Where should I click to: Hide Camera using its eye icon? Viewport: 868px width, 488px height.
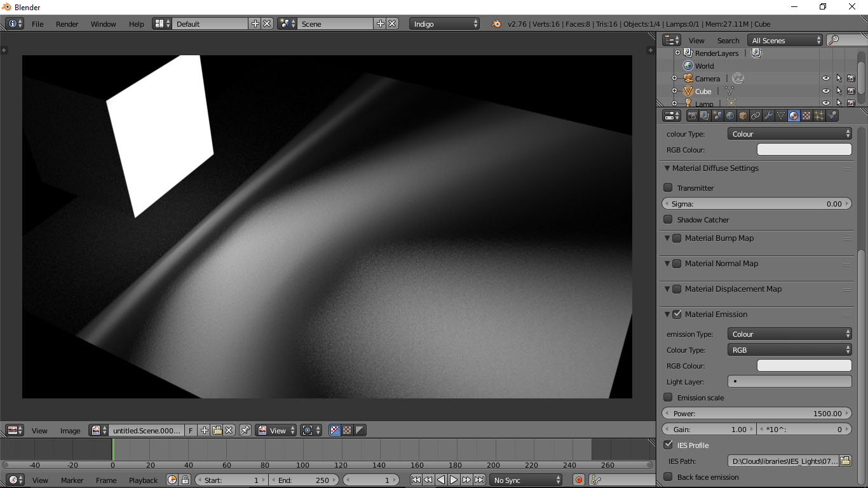(x=825, y=79)
